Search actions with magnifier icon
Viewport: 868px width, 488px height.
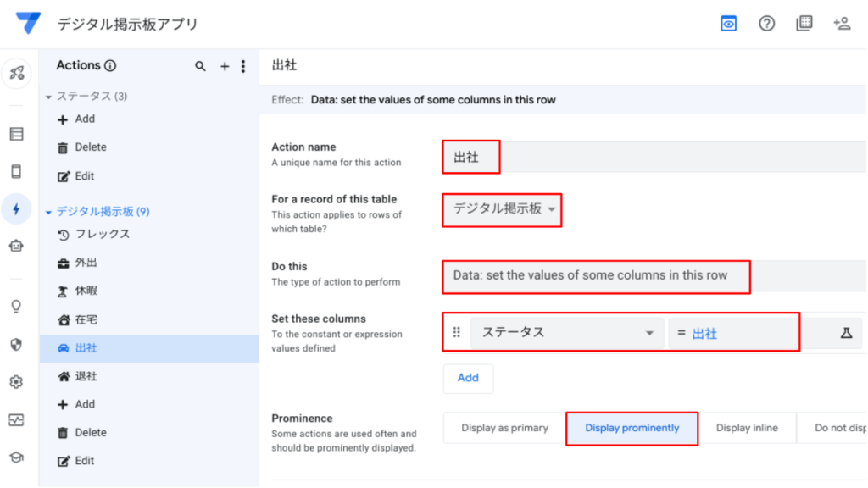[200, 66]
